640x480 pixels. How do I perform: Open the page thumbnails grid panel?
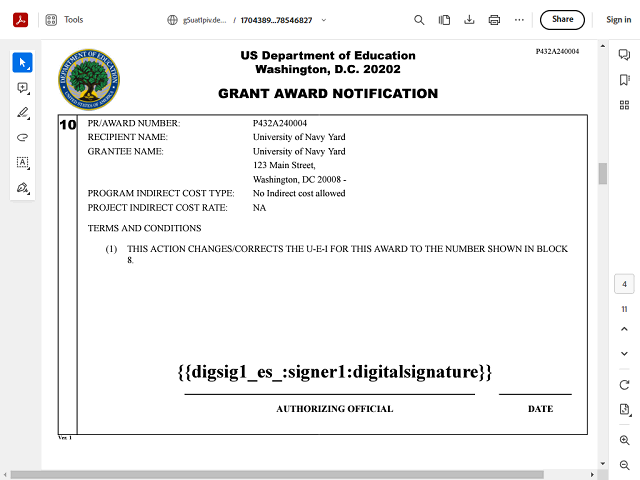(624, 105)
